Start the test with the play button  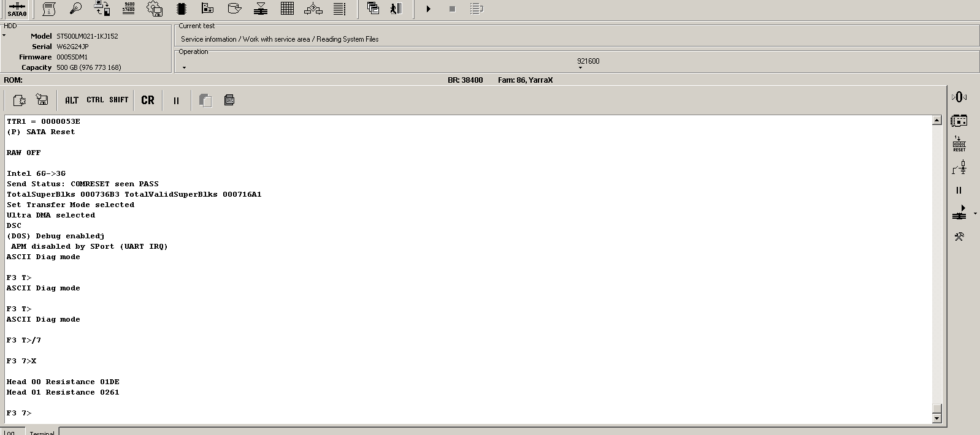[x=429, y=9]
